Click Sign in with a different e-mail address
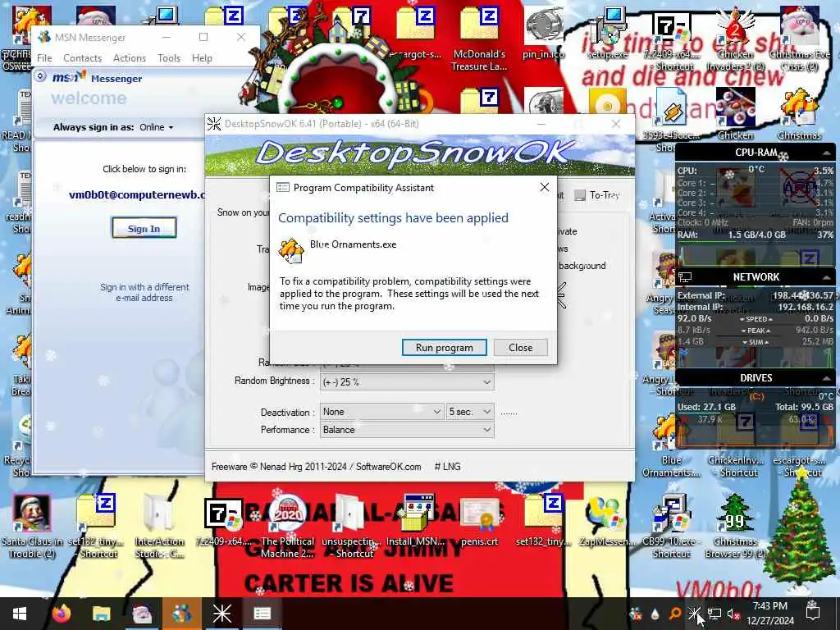 [144, 292]
